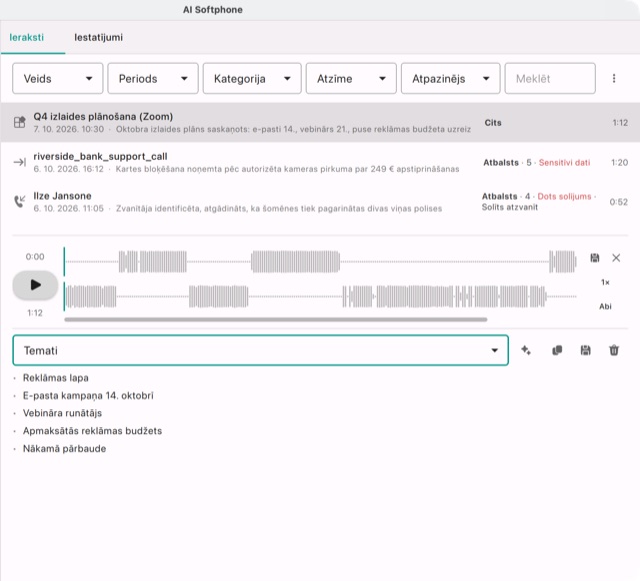Open the Temati dropdown

(260, 350)
